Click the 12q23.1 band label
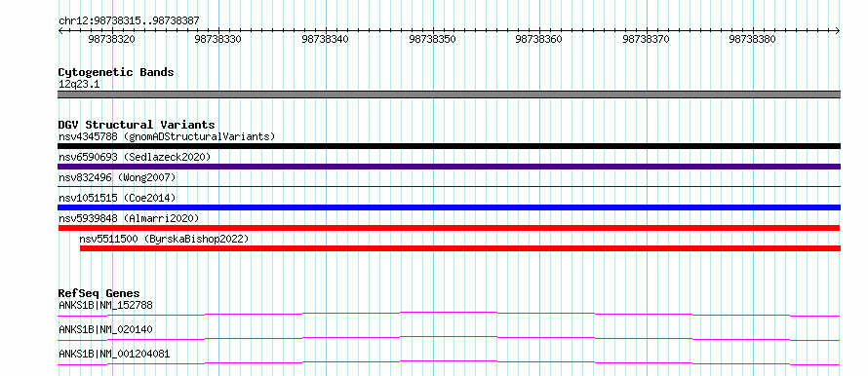The width and height of the screenshot is (868, 376). [79, 85]
